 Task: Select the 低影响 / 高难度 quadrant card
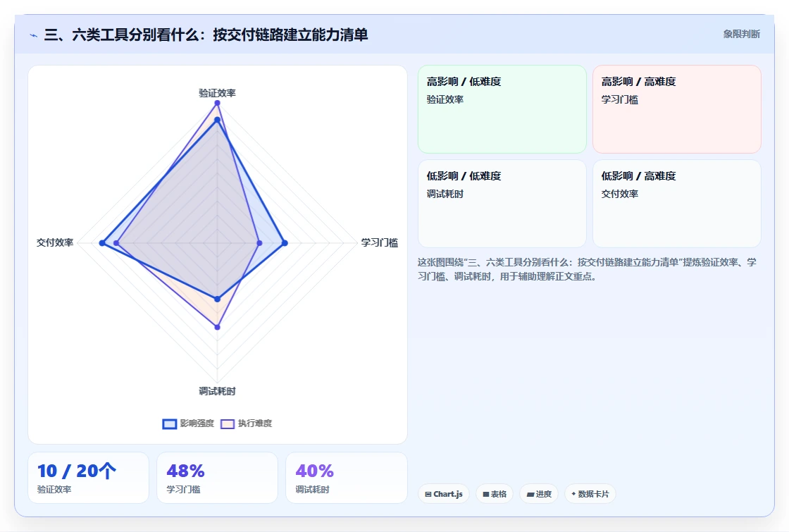[x=677, y=204]
